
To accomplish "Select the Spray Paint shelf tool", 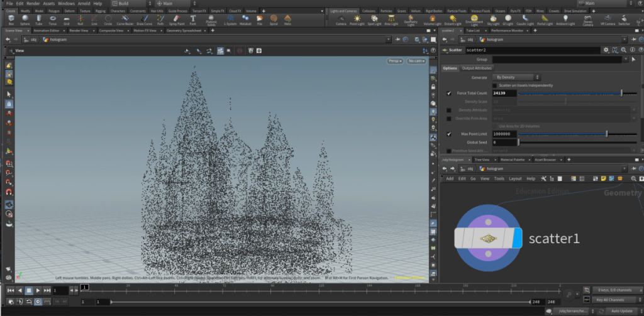I will (176, 19).
